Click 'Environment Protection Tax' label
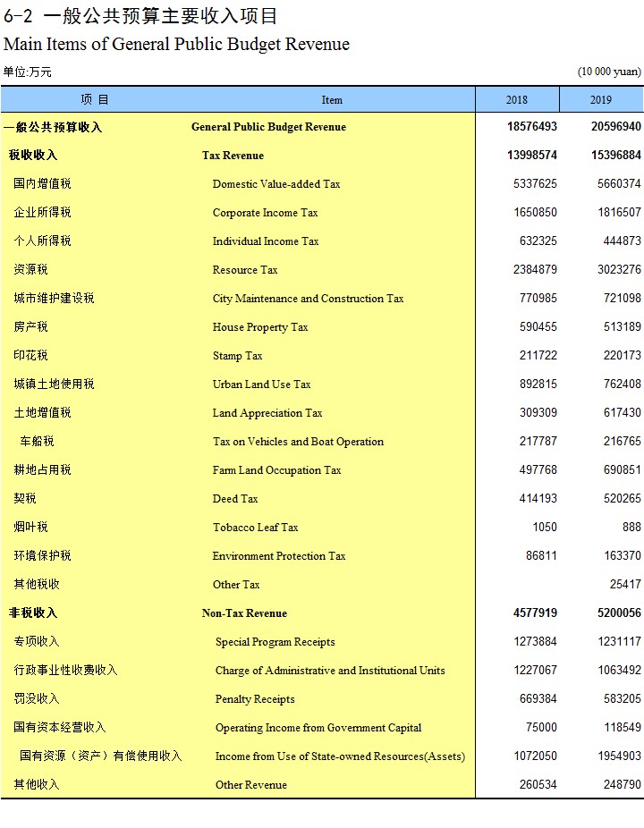The width and height of the screenshot is (644, 828). coord(279,556)
